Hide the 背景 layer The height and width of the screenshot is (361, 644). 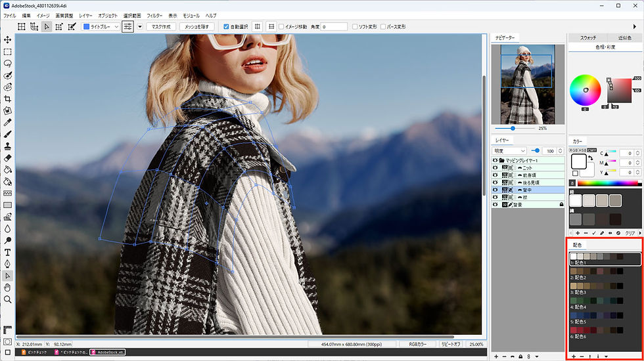[x=495, y=204]
